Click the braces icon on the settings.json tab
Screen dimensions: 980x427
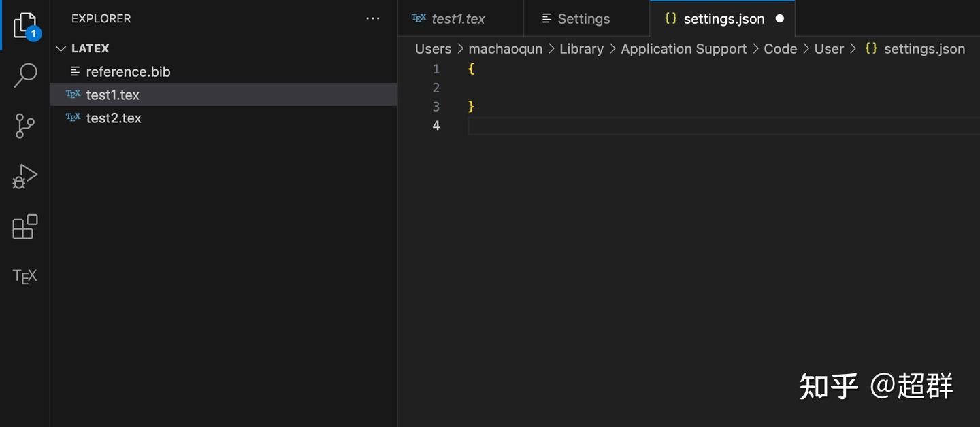tap(670, 18)
